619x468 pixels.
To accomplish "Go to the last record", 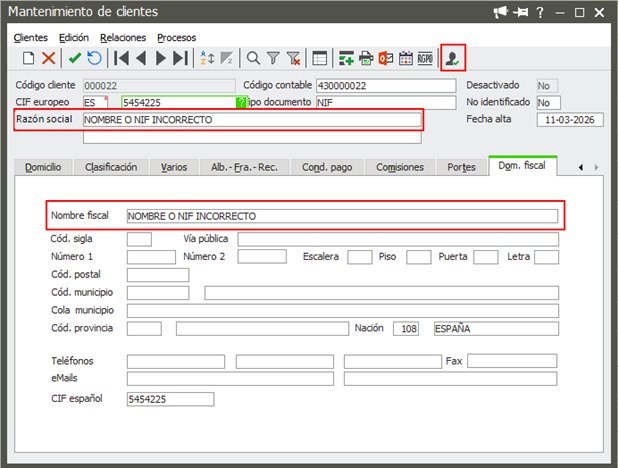I will [180, 58].
